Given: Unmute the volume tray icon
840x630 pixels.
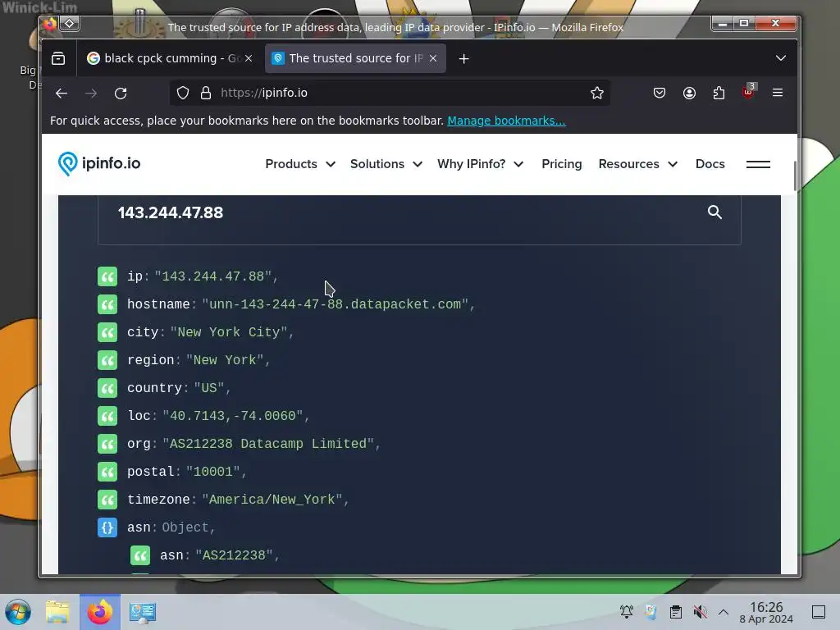Looking at the screenshot, I should pos(700,612).
